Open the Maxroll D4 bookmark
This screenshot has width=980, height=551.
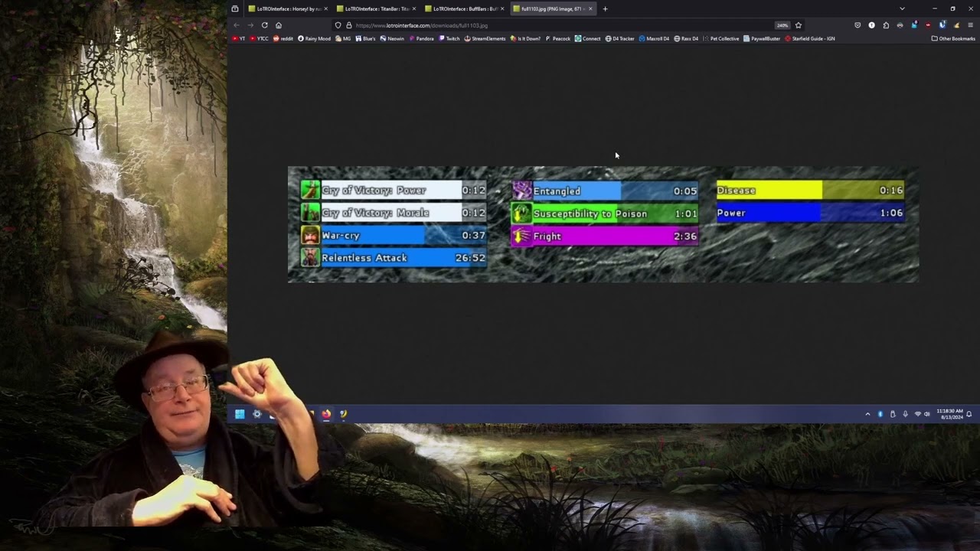pos(654,38)
